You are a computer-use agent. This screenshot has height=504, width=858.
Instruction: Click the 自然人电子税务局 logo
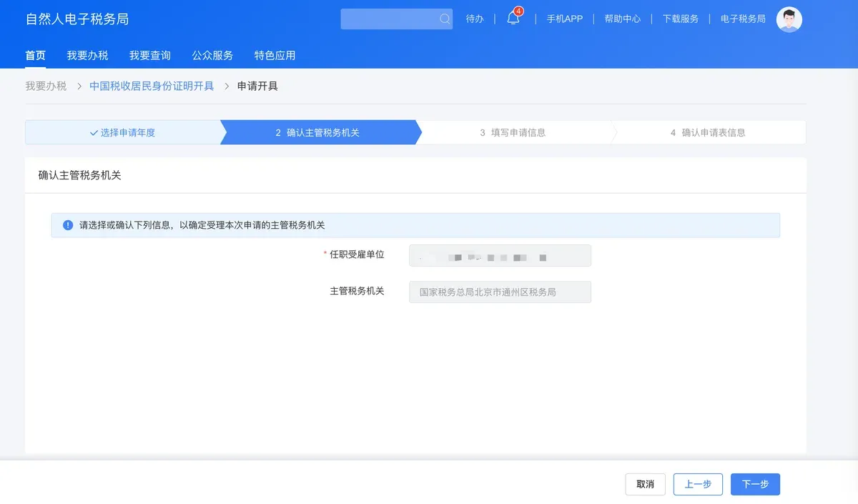pos(77,19)
